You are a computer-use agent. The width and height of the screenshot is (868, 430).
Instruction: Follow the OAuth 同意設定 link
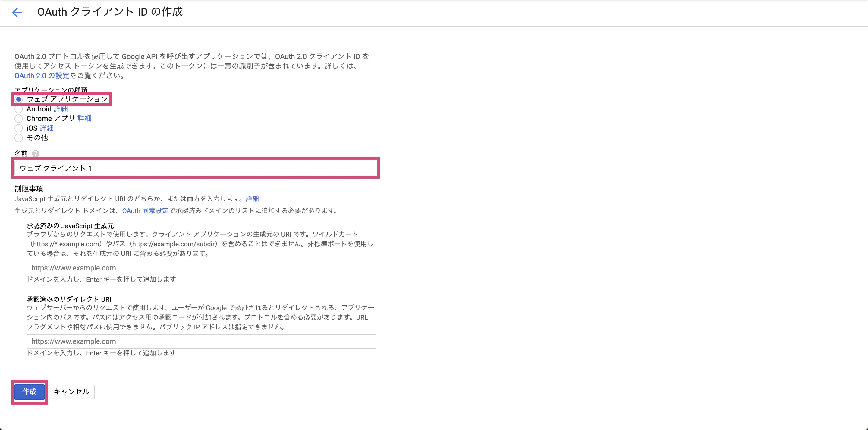coord(145,211)
